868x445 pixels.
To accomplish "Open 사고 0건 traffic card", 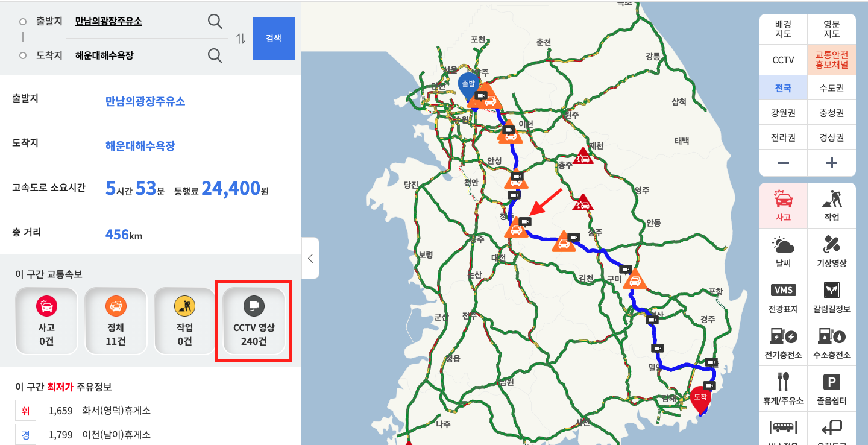I will [x=46, y=321].
